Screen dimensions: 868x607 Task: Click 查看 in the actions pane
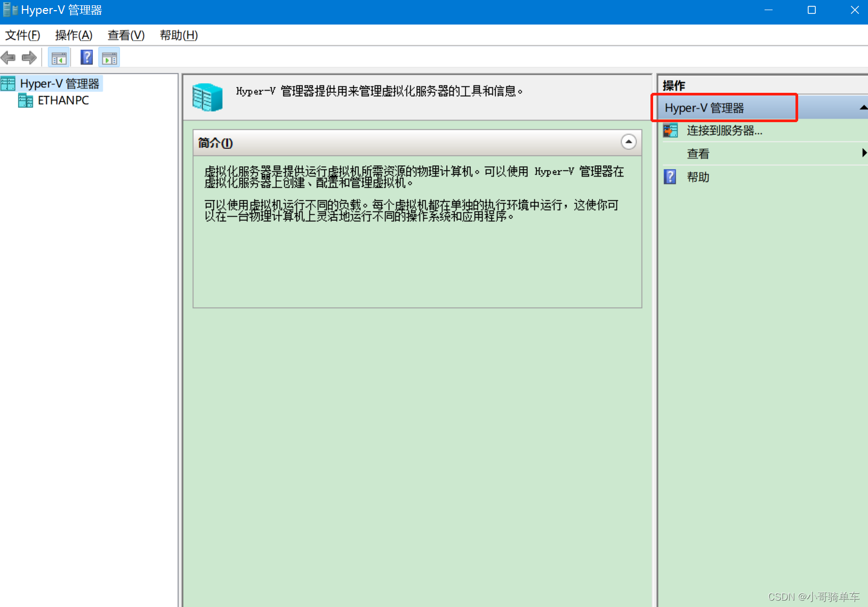[x=698, y=154]
